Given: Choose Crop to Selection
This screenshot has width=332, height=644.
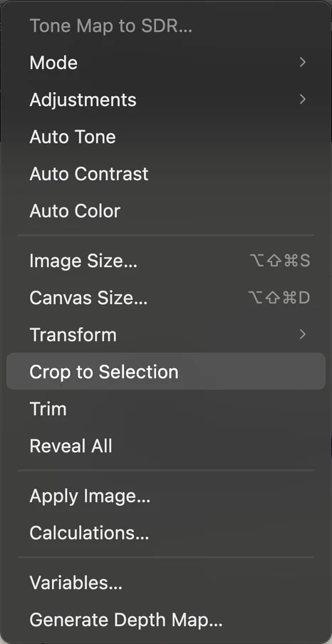Looking at the screenshot, I should pyautogui.click(x=166, y=371).
